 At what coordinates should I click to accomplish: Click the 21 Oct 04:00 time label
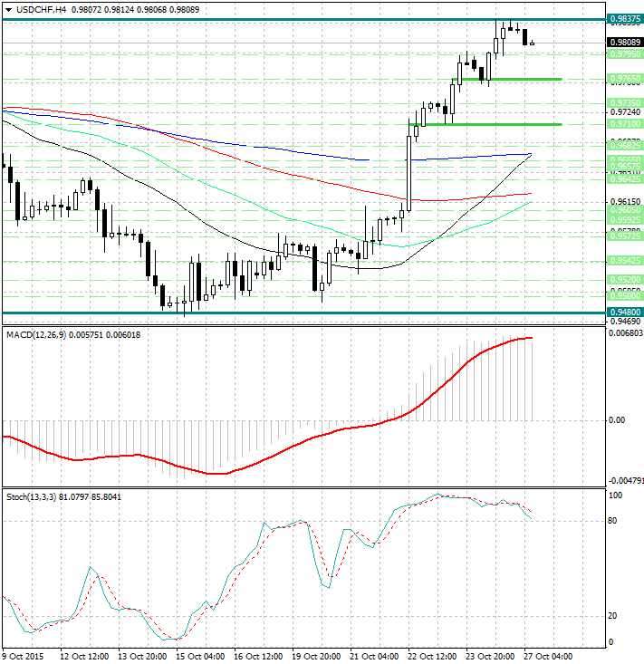tap(374, 657)
